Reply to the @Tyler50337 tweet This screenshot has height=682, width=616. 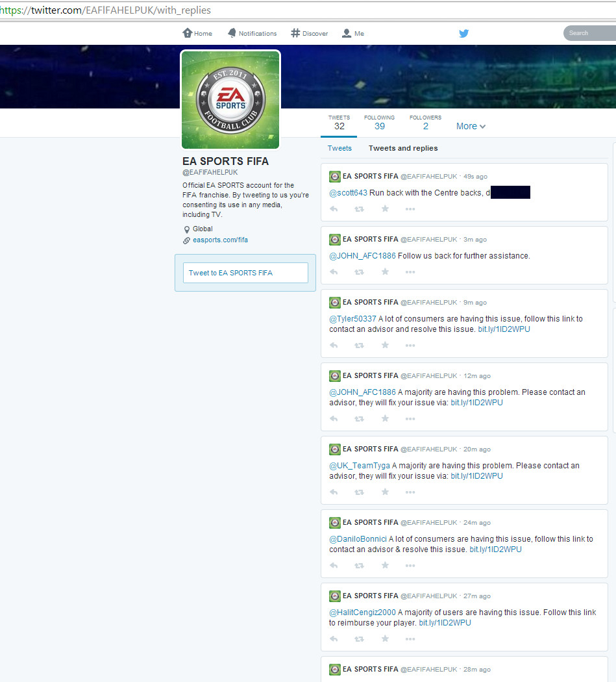point(334,346)
